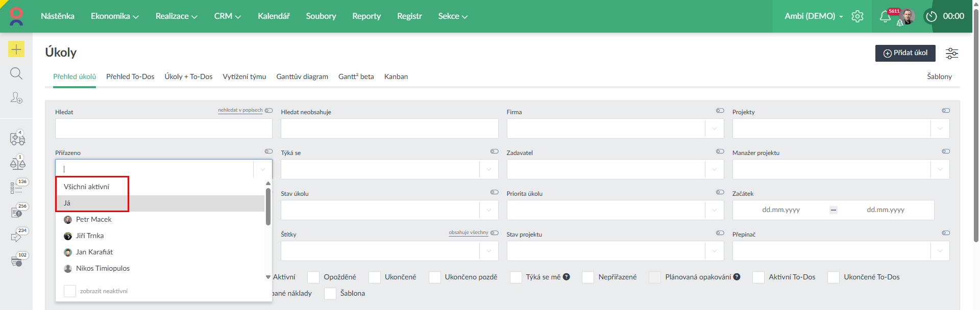Check the Opožděné checkbox
This screenshot has width=980, height=310.
pos(313,277)
